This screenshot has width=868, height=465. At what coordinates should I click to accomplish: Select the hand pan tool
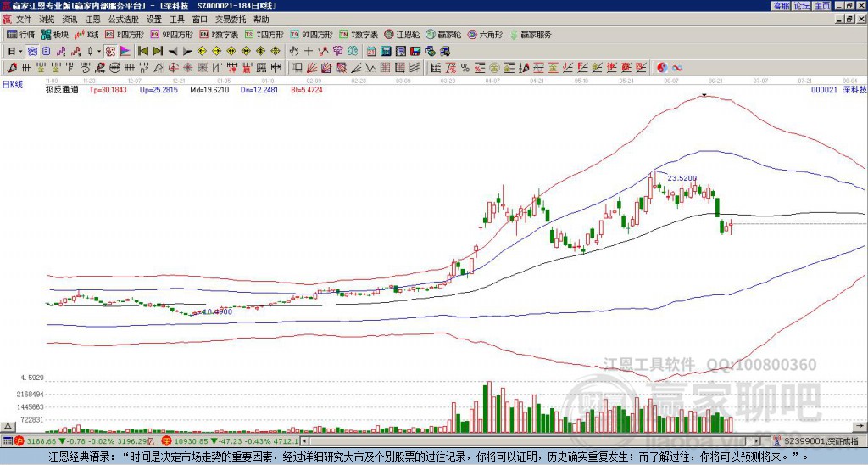click(x=293, y=51)
